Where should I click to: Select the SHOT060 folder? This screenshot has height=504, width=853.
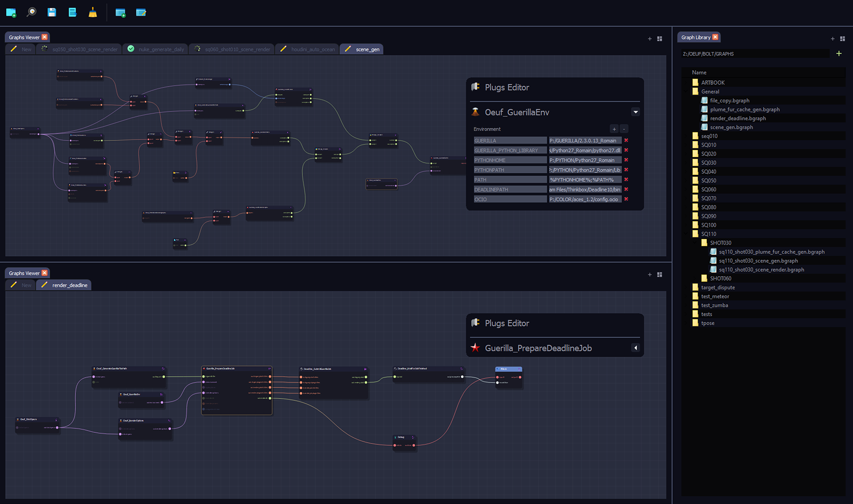tap(721, 278)
